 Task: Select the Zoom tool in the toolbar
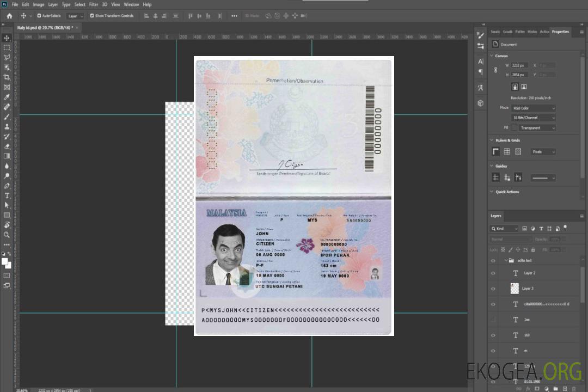click(x=7, y=235)
